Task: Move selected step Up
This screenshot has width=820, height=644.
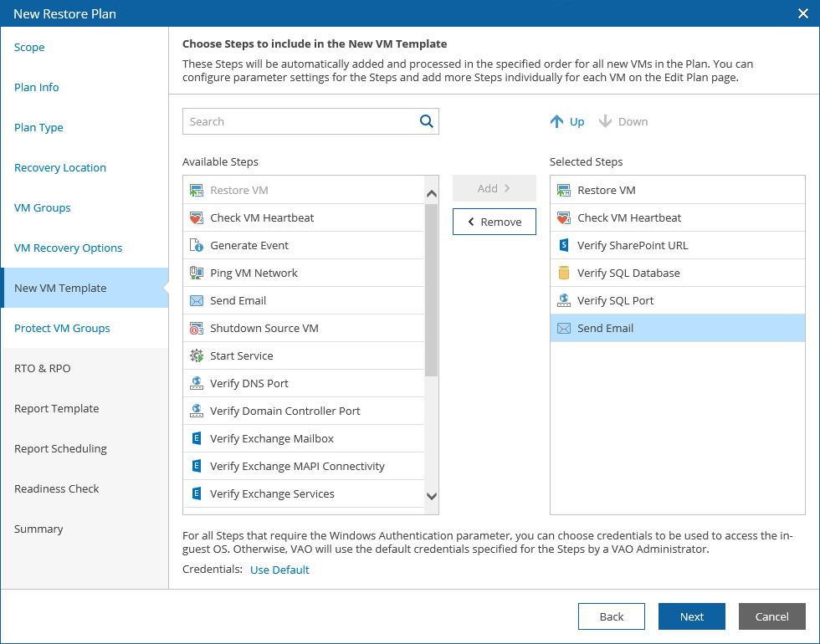Action: point(567,122)
